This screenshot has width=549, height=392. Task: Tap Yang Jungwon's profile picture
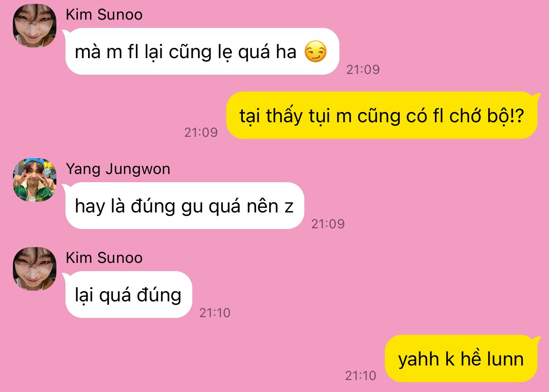[x=35, y=180]
